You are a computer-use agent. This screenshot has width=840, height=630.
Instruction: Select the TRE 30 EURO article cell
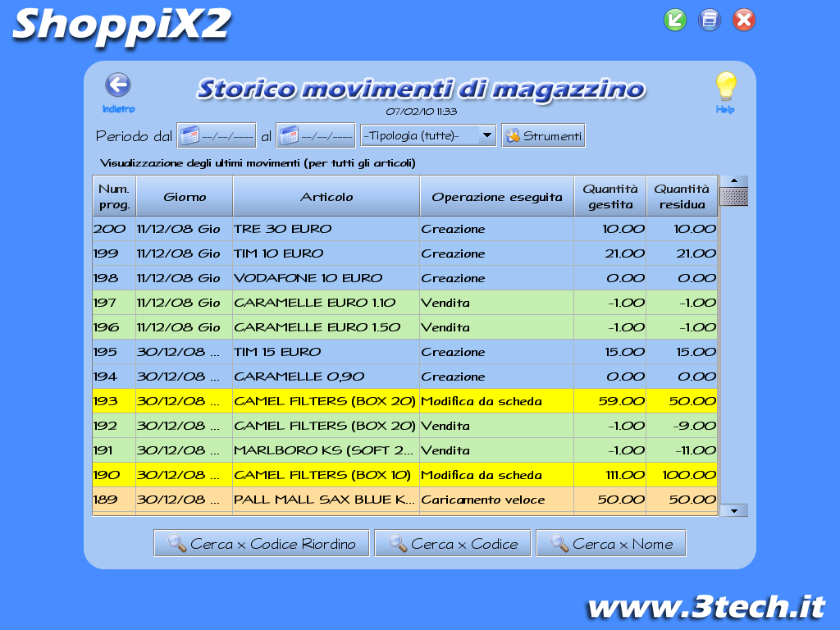(326, 229)
